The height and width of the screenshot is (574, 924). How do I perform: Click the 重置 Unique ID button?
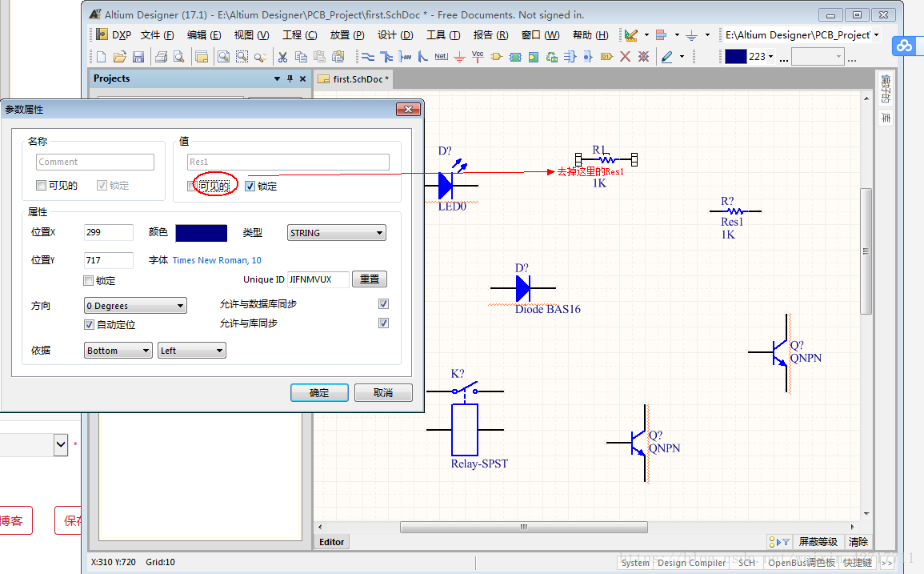coord(370,279)
